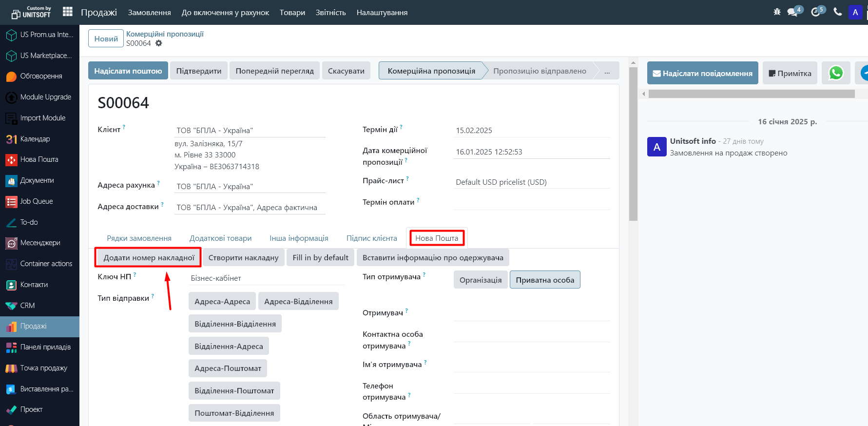Open US Marketplace app in sidebar
Viewport: 868px width, 426px height.
pyautogui.click(x=39, y=56)
